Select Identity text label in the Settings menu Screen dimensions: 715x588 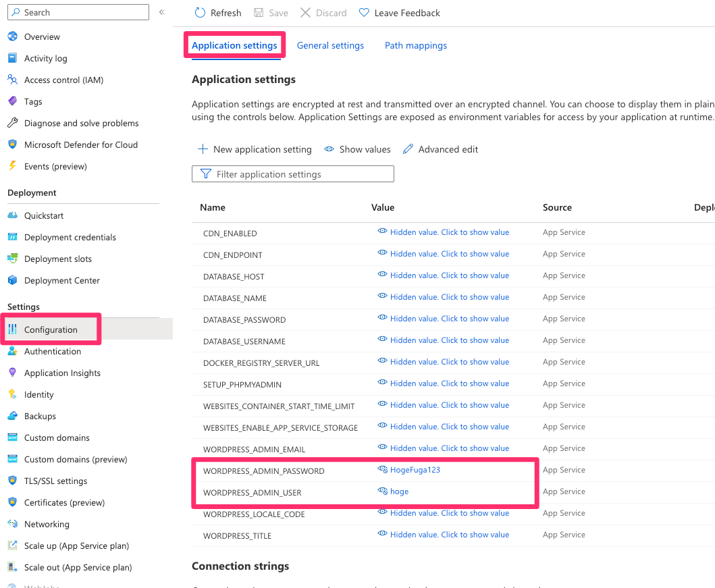click(x=38, y=394)
